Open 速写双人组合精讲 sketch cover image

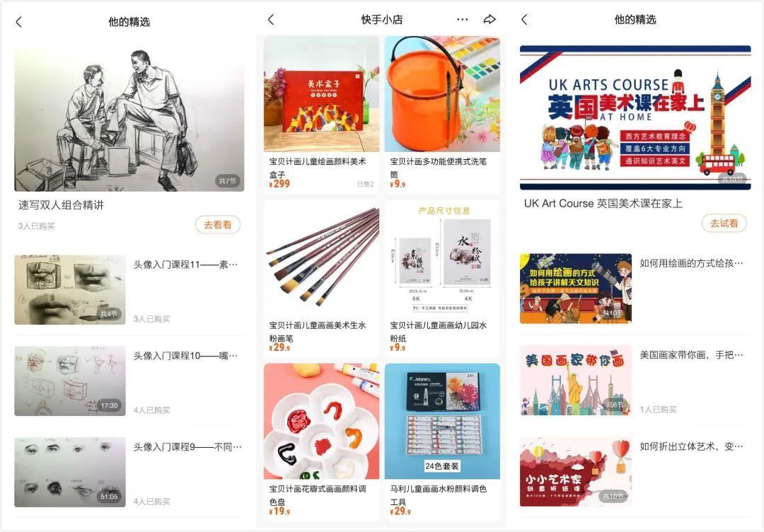129,120
